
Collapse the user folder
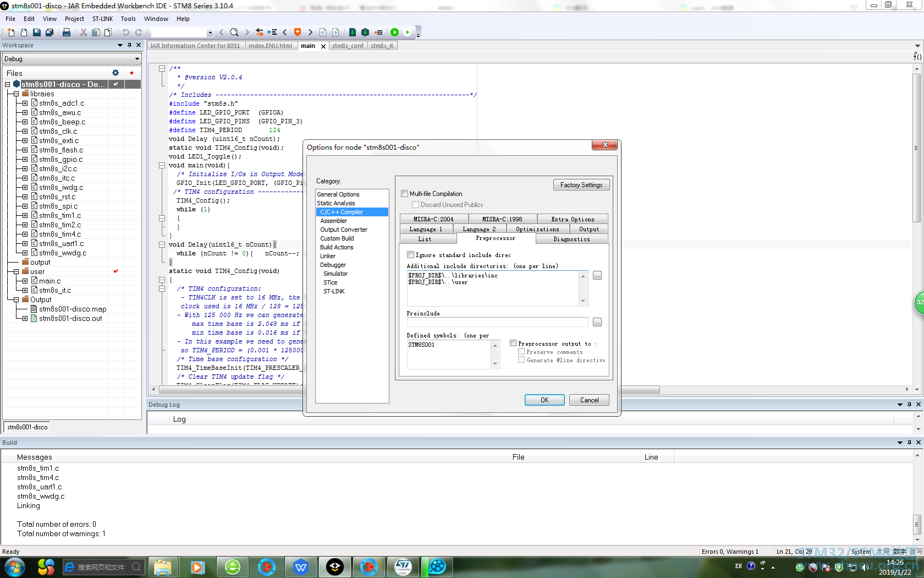[16, 271]
